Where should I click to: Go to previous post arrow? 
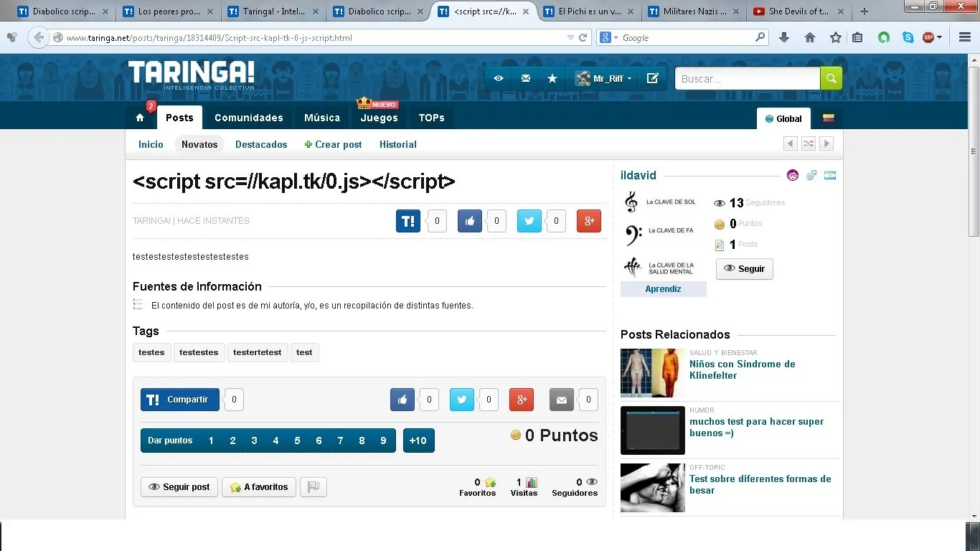pyautogui.click(x=791, y=143)
